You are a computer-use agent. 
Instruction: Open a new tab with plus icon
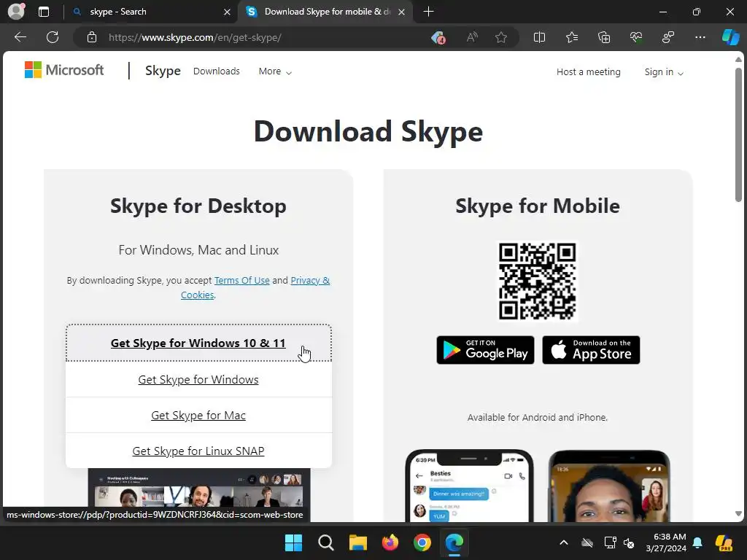click(x=428, y=12)
